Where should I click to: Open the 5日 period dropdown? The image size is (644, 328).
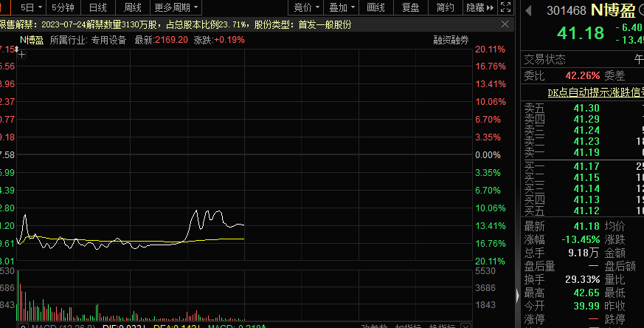31,8
